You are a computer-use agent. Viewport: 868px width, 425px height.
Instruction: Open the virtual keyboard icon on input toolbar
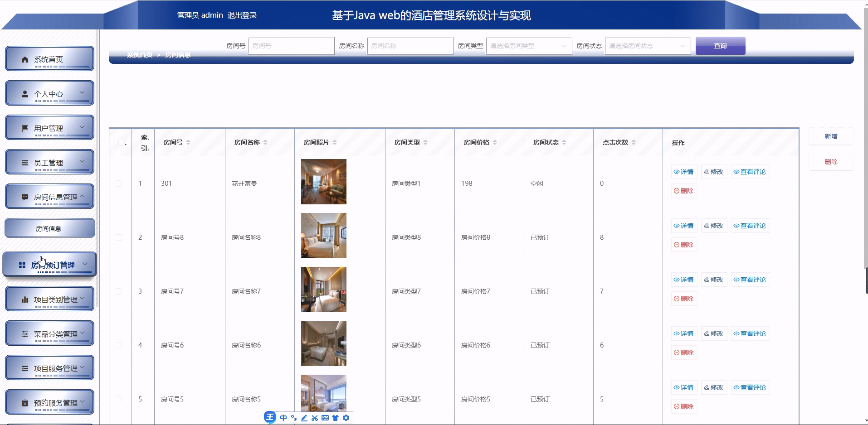point(325,418)
